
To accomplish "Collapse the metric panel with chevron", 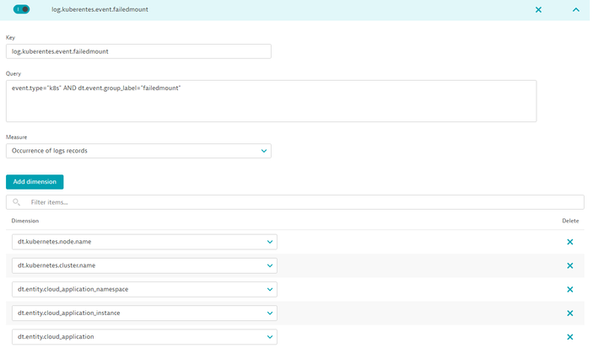I will coord(576,10).
